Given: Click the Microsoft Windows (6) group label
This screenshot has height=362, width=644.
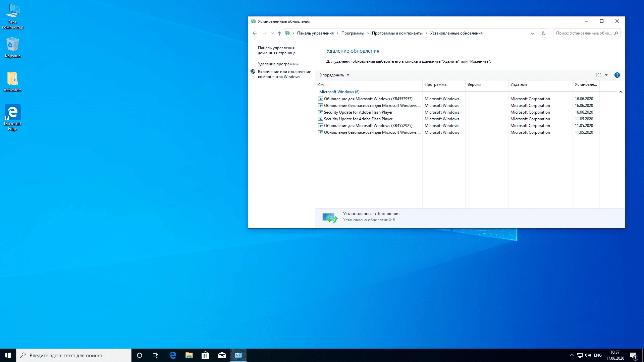Looking at the screenshot, I should pos(339,92).
